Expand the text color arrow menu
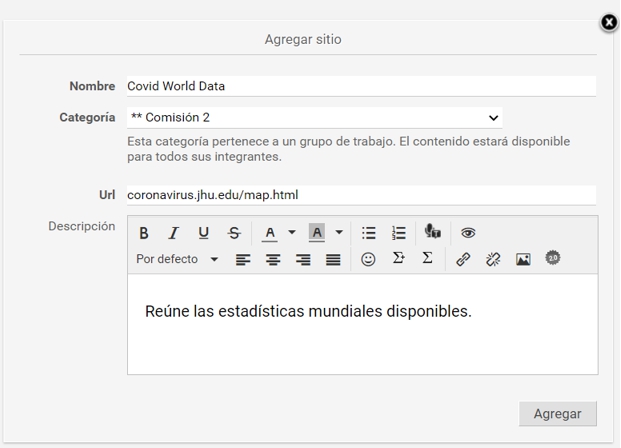The width and height of the screenshot is (621, 448). [x=292, y=233]
